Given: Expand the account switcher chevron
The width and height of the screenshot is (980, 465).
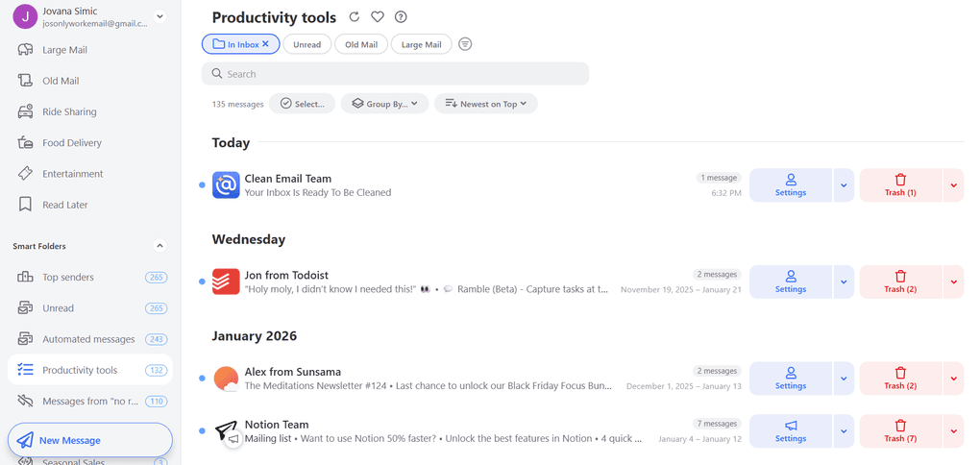Looking at the screenshot, I should 160,17.
